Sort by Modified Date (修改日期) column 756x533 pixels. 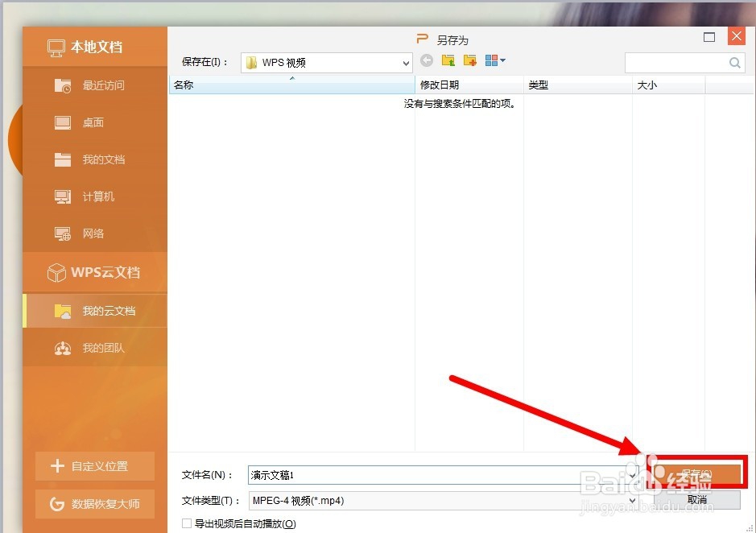(469, 85)
